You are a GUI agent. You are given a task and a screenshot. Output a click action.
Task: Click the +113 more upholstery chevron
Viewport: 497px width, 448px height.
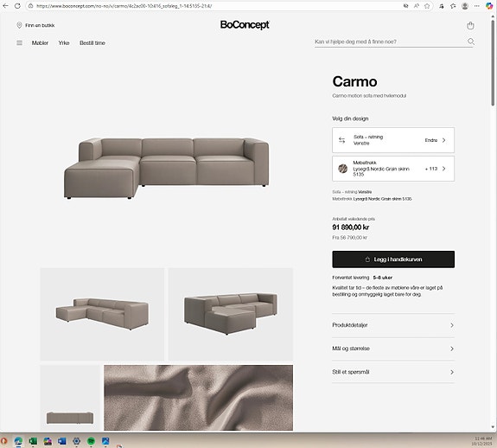click(443, 169)
